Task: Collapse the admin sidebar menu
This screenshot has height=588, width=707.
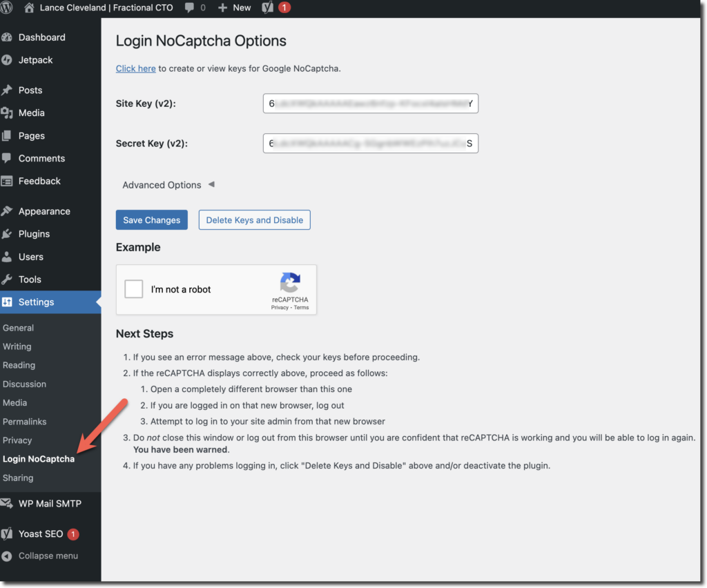Action: 48,556
